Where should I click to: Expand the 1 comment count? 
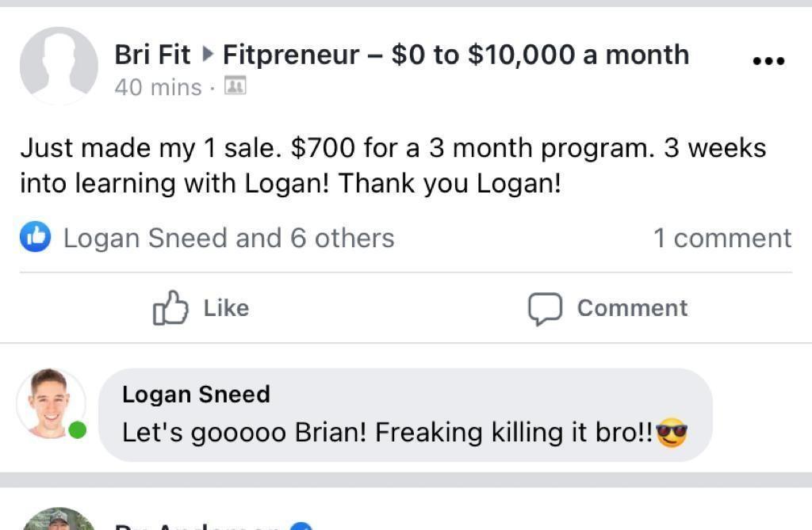(722, 238)
